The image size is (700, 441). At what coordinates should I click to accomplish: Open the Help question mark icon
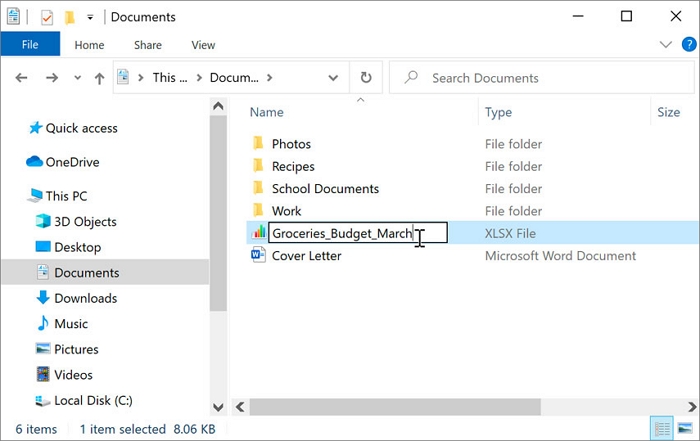click(689, 45)
